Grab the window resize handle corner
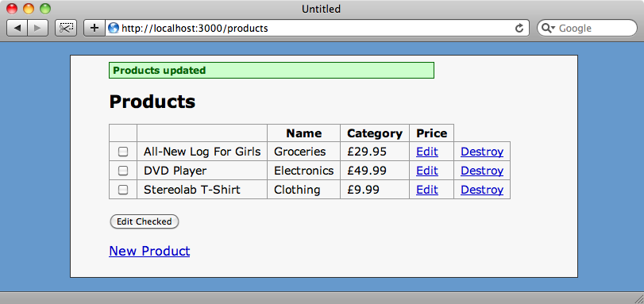 click(638, 298)
